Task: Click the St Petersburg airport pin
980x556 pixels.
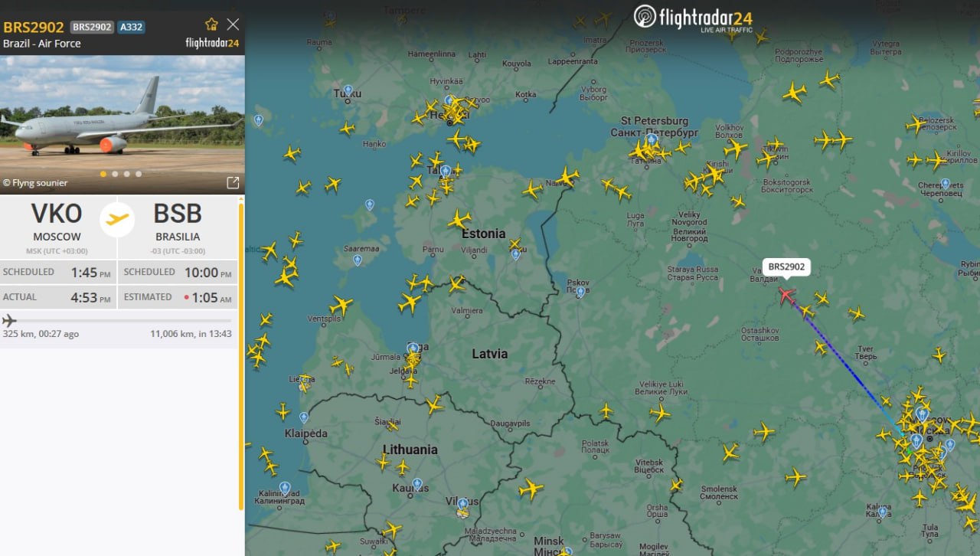Action: [x=652, y=140]
